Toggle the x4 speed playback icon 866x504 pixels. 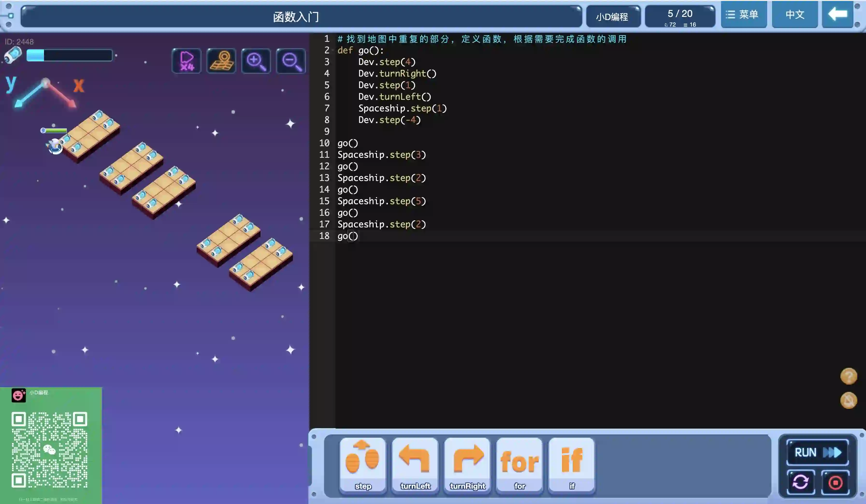(x=187, y=61)
